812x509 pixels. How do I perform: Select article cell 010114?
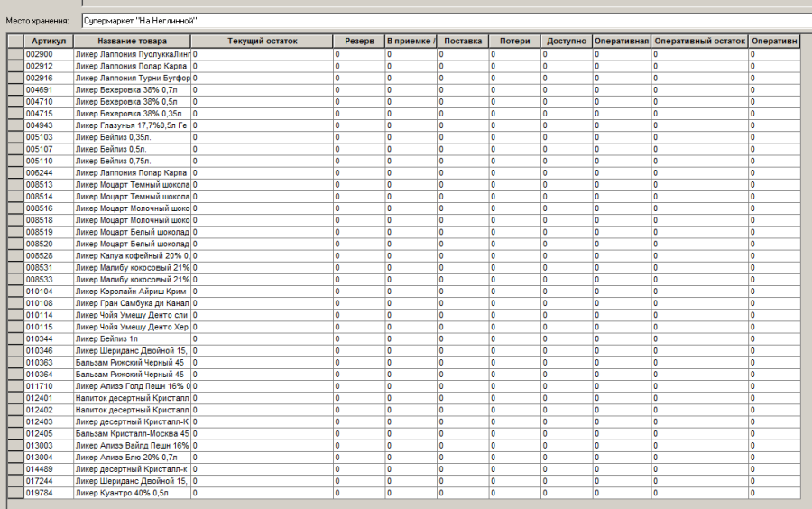coord(49,315)
